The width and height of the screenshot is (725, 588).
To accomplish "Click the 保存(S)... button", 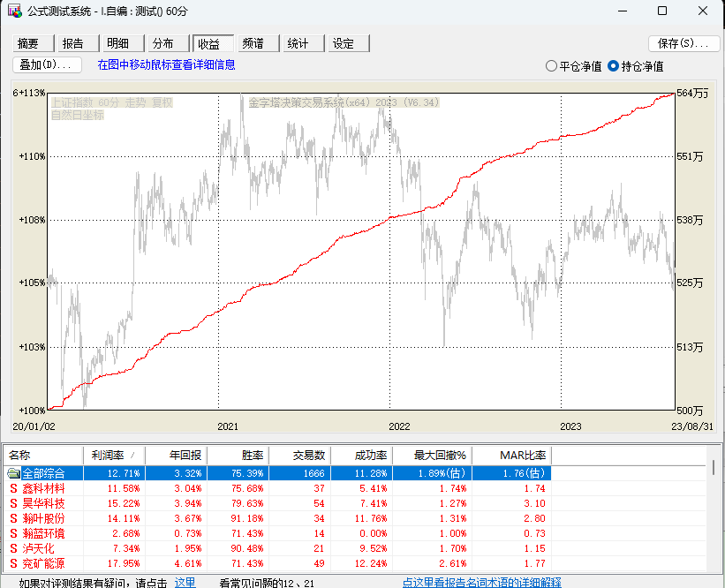I will tap(683, 43).
